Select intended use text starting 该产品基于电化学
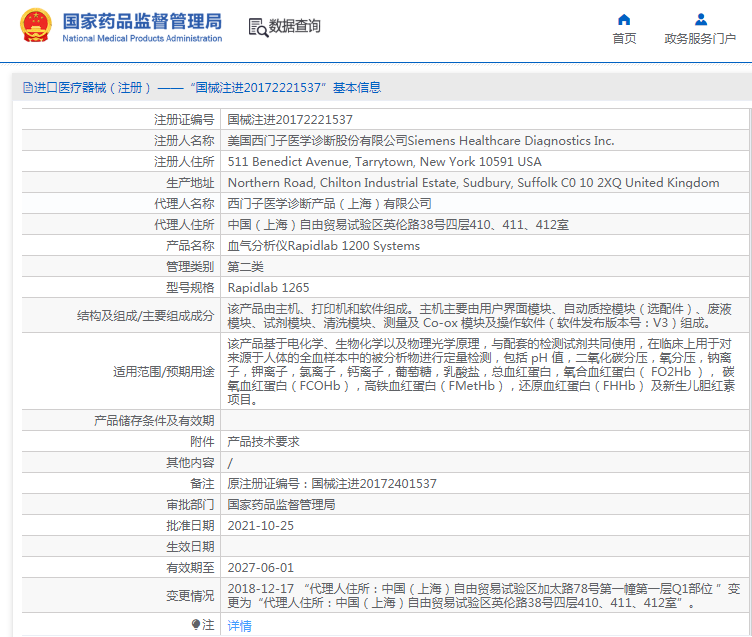Screen dimensions: 752x637 481,372
